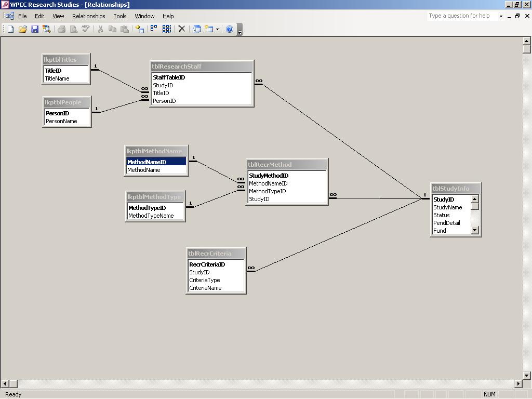Image resolution: width=532 pixels, height=399 pixels.
Task: Open the File menu
Action: 22,16
